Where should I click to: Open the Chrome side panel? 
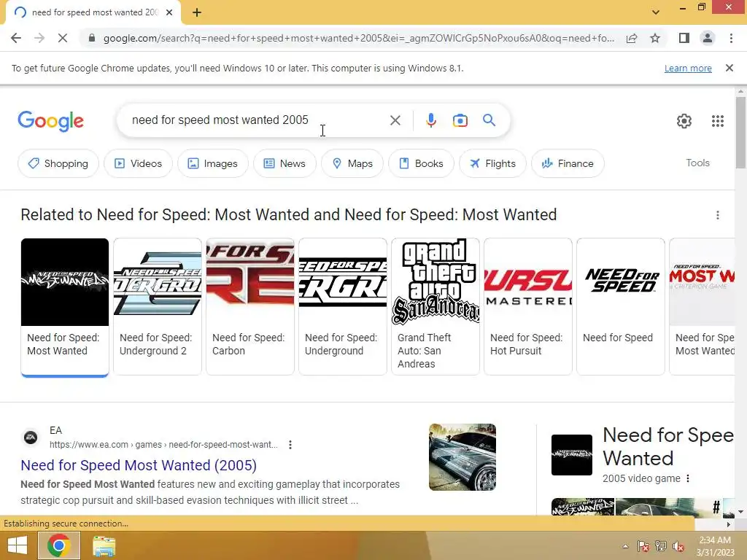(x=684, y=38)
